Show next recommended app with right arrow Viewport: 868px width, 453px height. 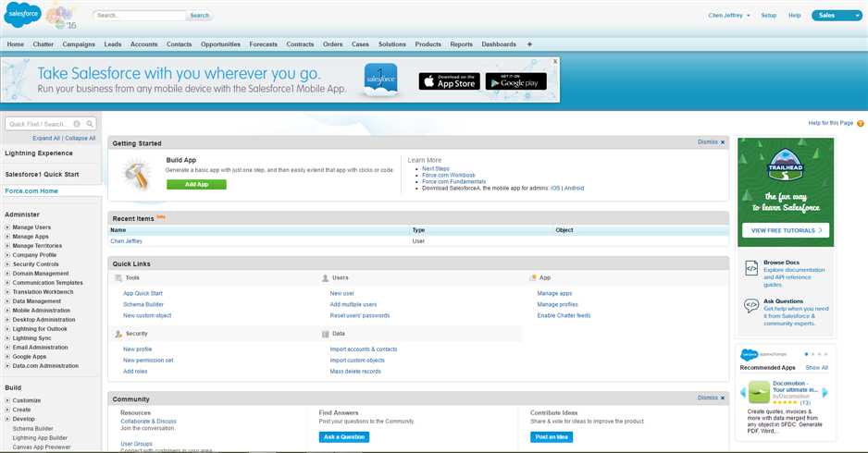click(x=825, y=392)
